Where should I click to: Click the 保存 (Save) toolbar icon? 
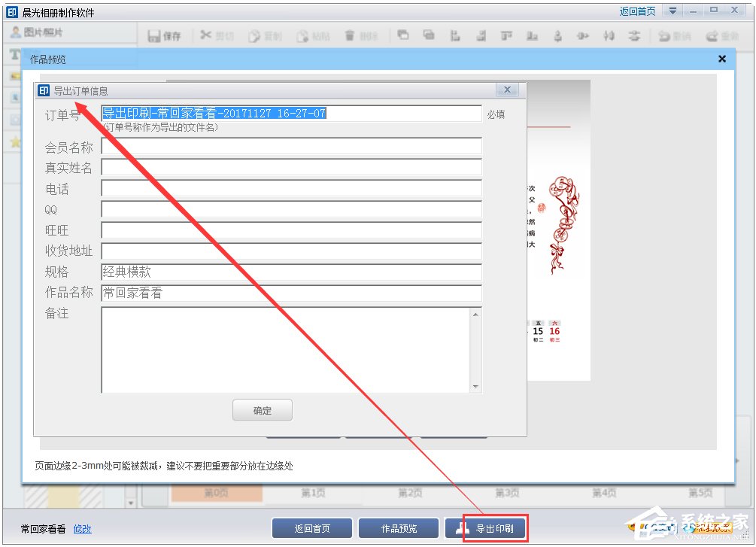[x=165, y=35]
